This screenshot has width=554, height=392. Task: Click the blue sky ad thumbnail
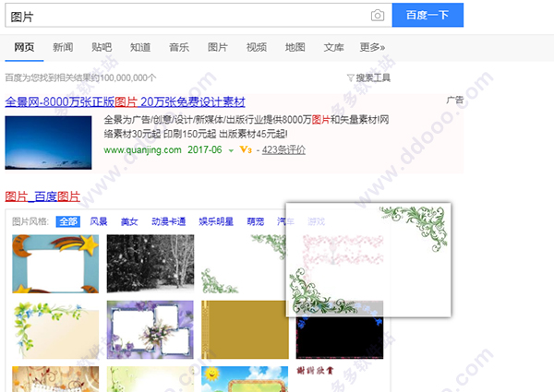pyautogui.click(x=48, y=143)
